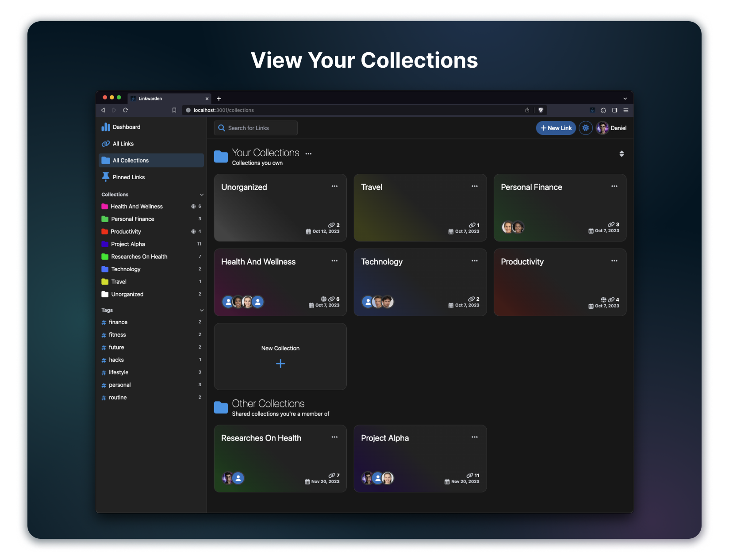Click the bookmark icon in address bar
Viewport: 729px width, 560px height.
pos(174,110)
